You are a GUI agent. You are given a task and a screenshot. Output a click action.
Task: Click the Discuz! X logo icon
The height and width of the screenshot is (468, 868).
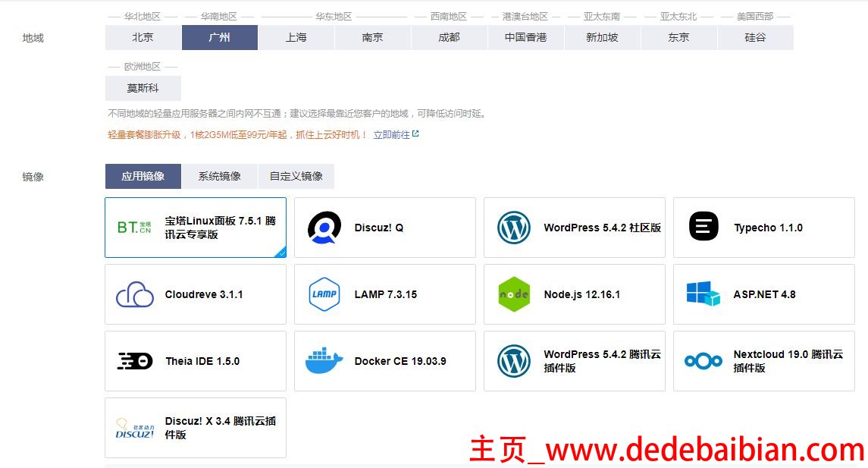[x=134, y=428]
